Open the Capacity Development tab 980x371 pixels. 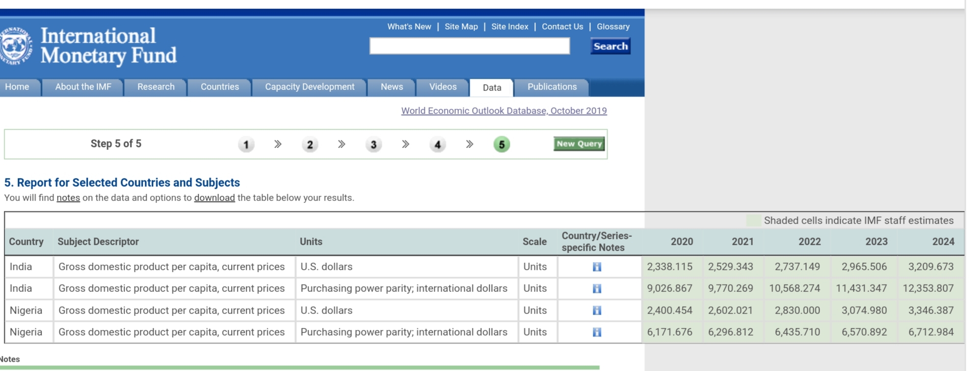coord(310,87)
